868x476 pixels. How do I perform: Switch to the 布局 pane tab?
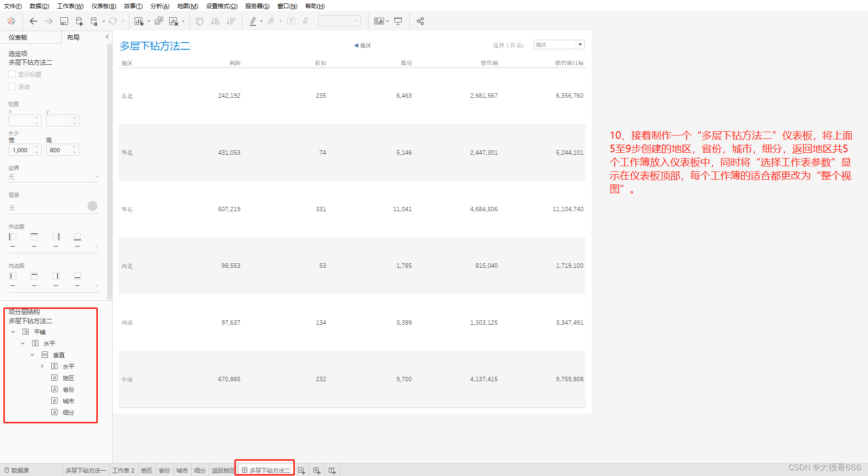(x=73, y=37)
